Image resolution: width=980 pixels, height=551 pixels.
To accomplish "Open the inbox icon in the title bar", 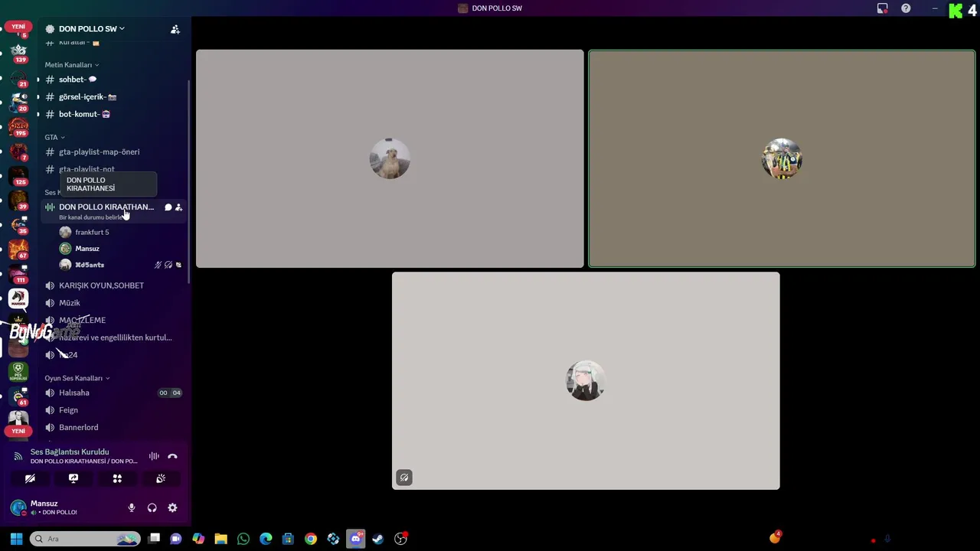I will [882, 8].
